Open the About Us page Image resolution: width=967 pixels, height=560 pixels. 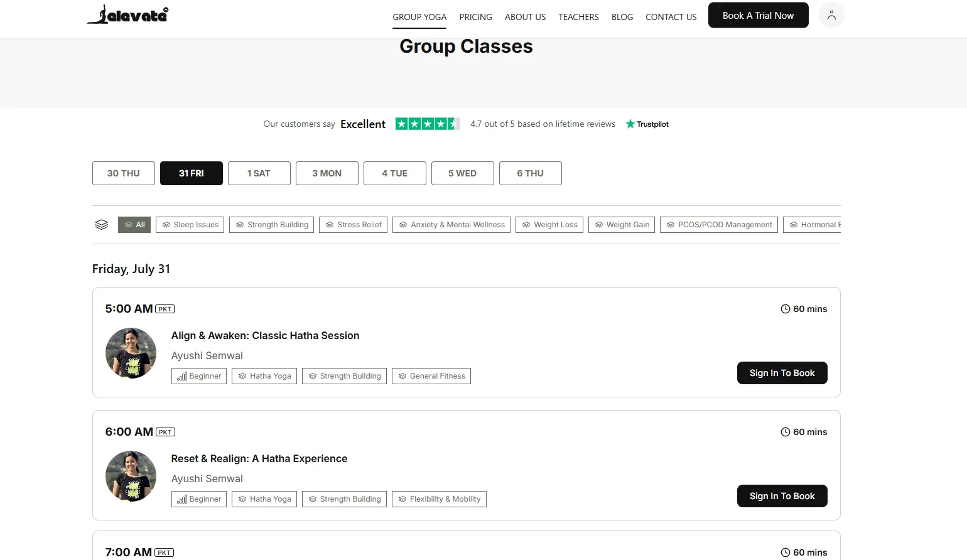525,17
